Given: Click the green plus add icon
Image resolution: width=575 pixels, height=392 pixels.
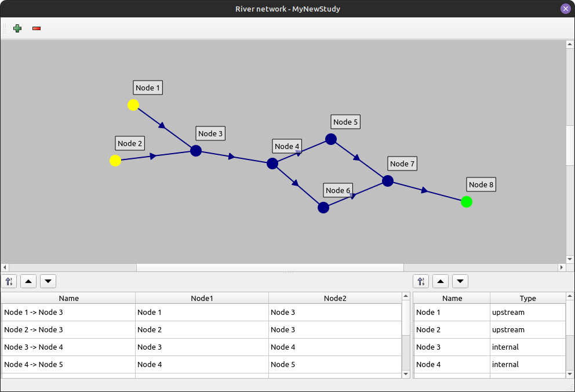Looking at the screenshot, I should (17, 28).
